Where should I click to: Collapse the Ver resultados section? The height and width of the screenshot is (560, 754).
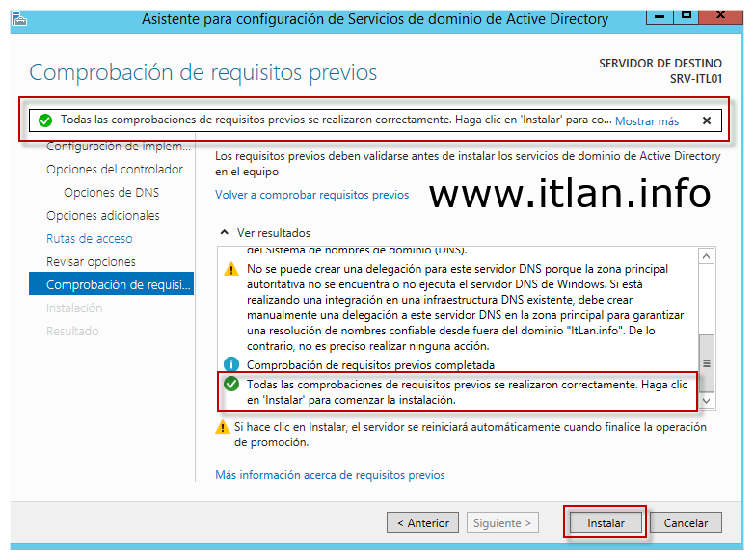tap(225, 233)
